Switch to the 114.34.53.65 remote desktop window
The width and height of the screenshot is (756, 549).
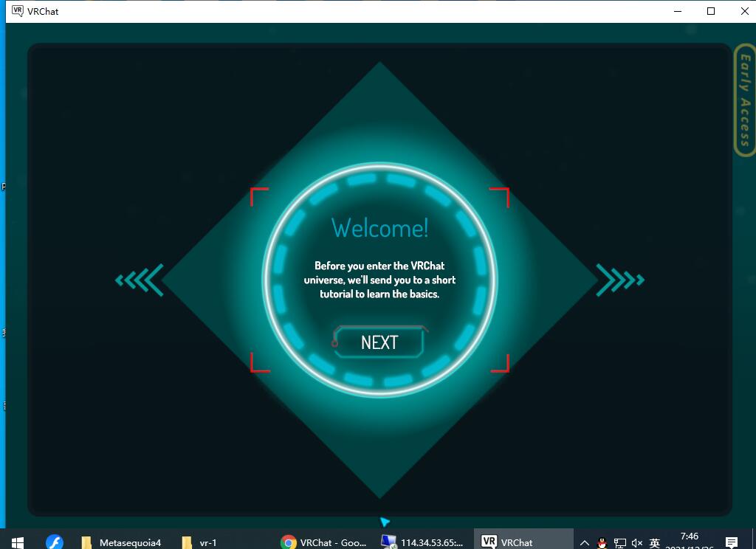(x=422, y=542)
